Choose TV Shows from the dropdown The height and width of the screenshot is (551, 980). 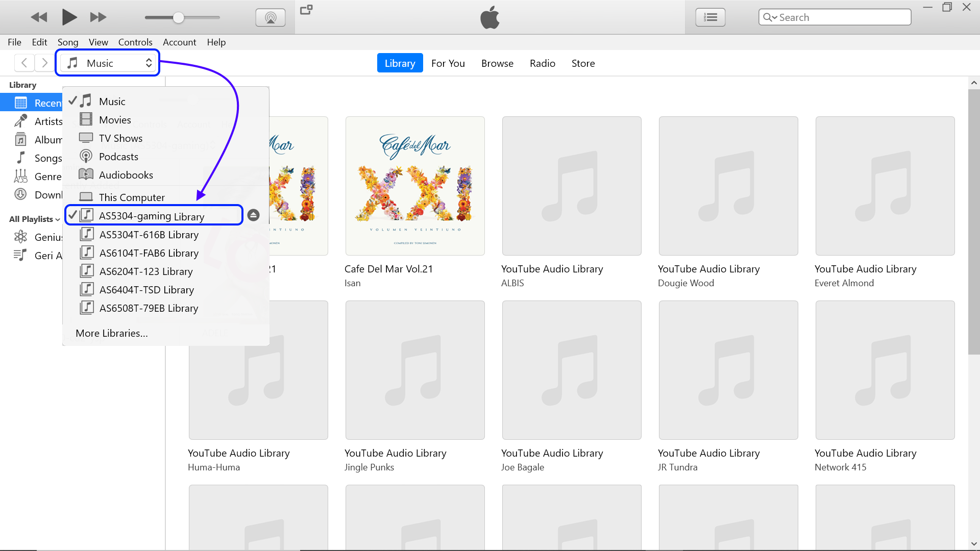coord(166,138)
